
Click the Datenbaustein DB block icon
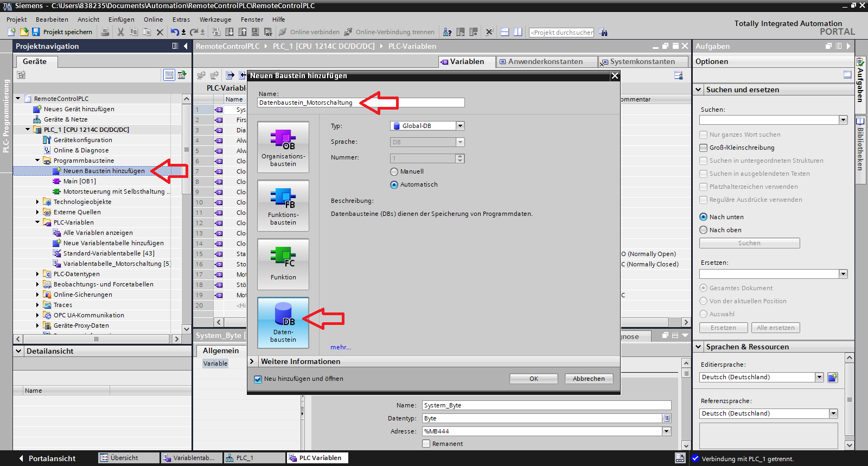coord(283,323)
